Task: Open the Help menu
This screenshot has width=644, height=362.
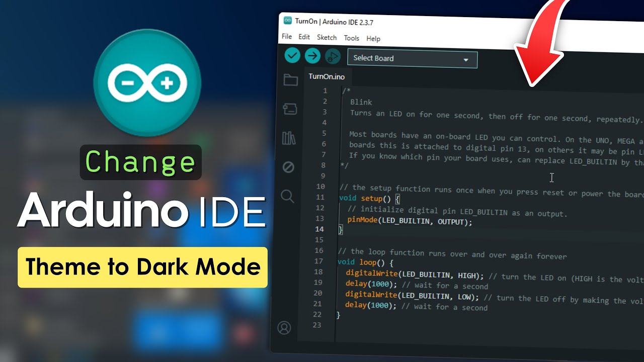Action: 373,39
